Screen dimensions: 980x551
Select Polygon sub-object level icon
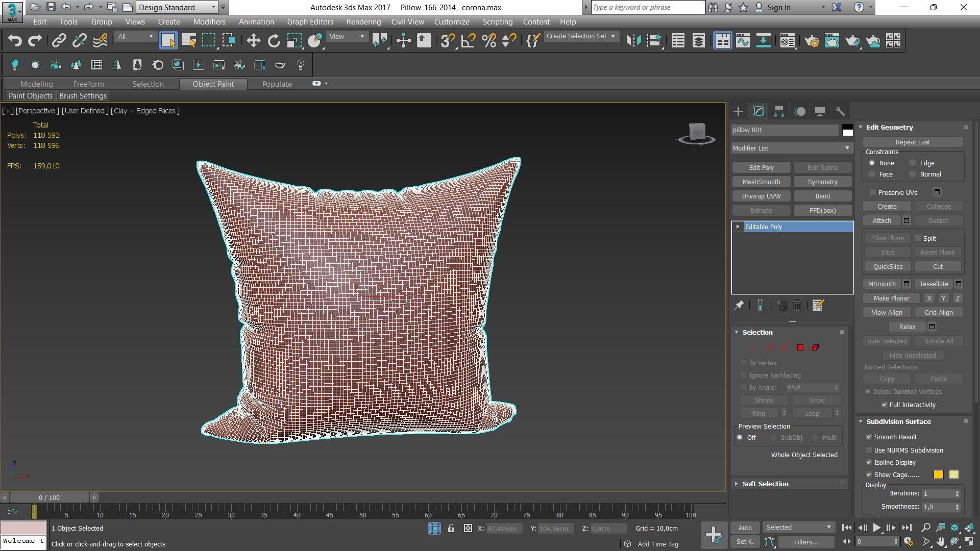pos(800,347)
